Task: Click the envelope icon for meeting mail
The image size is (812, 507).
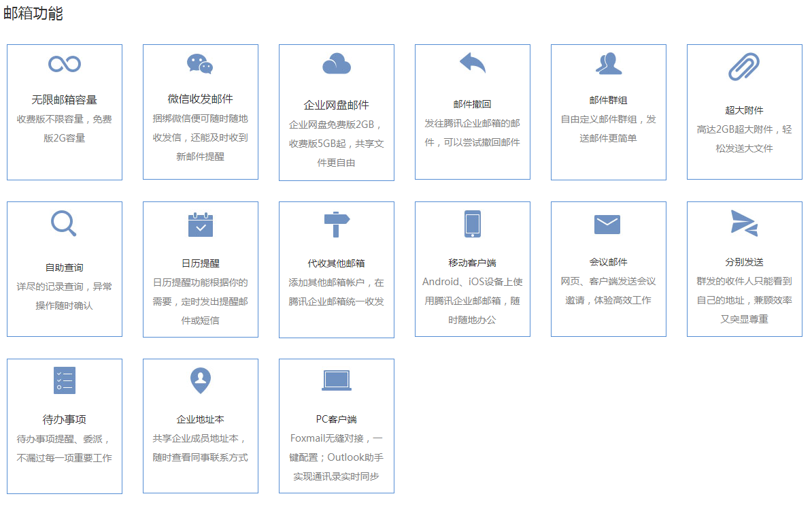Action: click(608, 224)
